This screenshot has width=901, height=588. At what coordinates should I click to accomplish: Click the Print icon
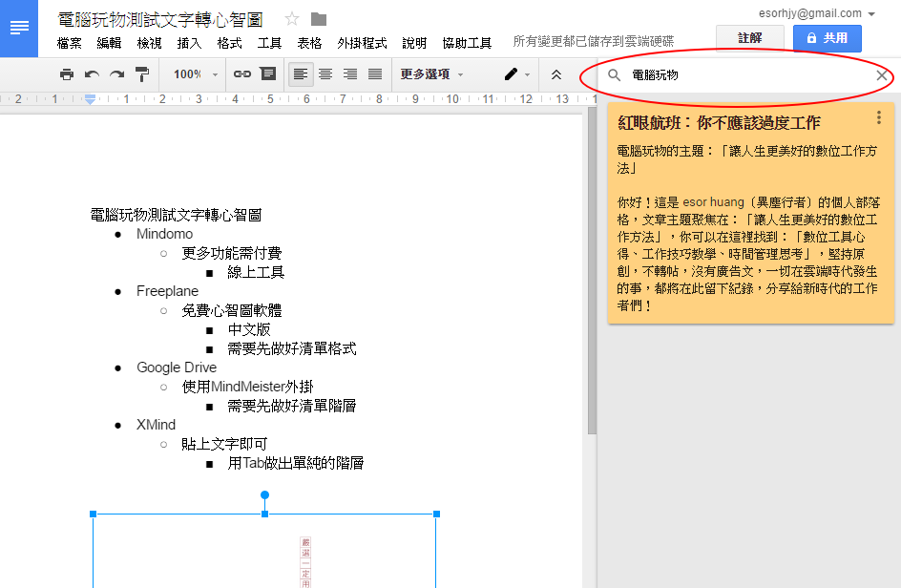click(x=67, y=74)
